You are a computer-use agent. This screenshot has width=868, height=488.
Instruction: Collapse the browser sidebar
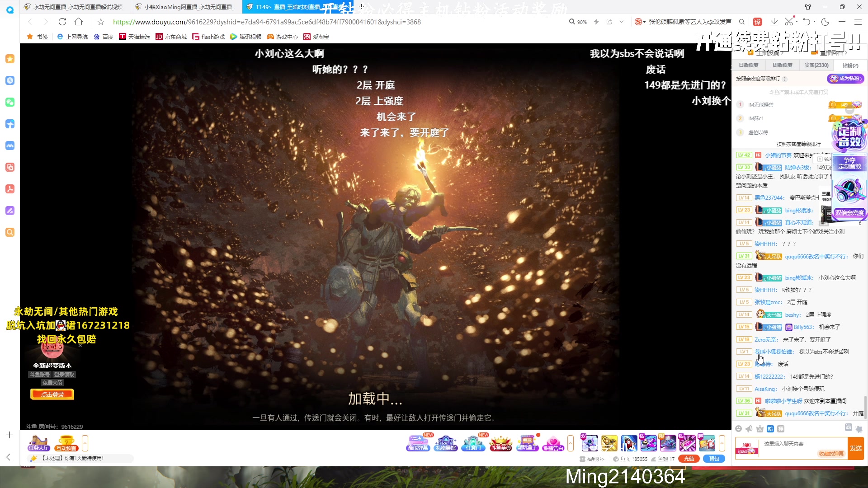9,457
